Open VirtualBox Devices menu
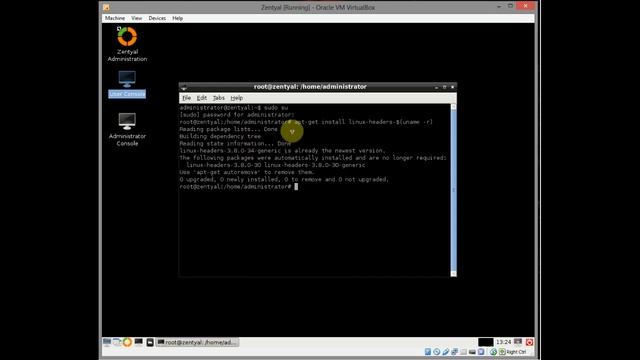The height and width of the screenshot is (360, 640). [157, 18]
